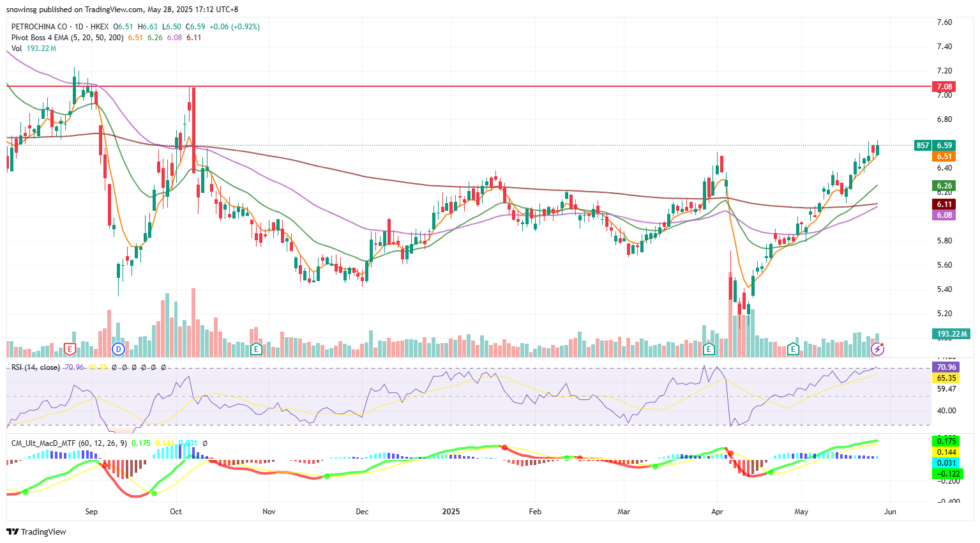Viewport: 980px width, 543px height.
Task: Click the green 6.26 EMA price label
Action: point(944,186)
